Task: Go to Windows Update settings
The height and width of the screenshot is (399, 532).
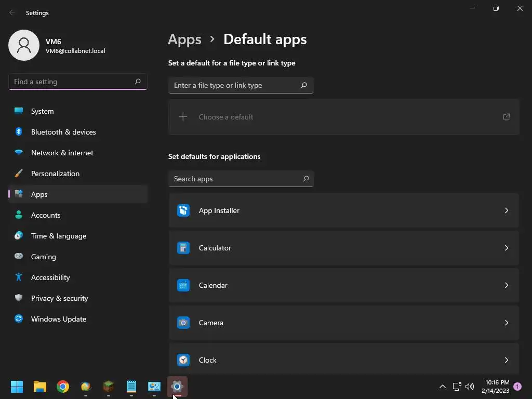Action: (x=58, y=319)
